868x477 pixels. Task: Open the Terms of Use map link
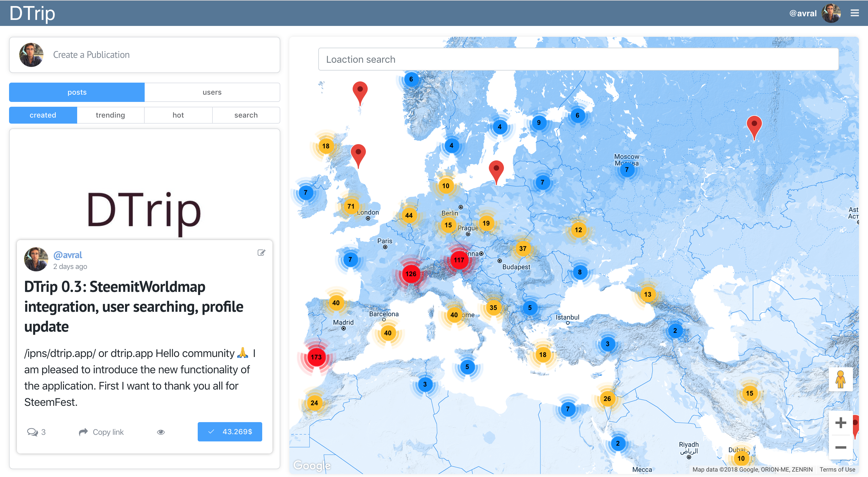837,469
